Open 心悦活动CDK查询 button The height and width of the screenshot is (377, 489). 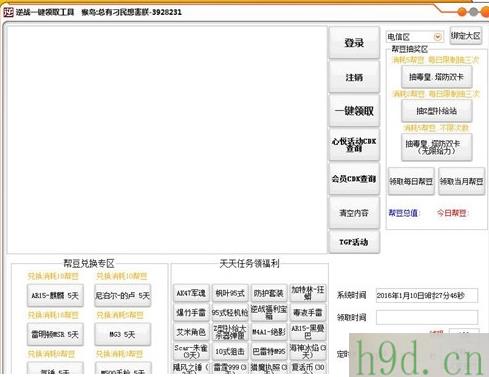(354, 145)
